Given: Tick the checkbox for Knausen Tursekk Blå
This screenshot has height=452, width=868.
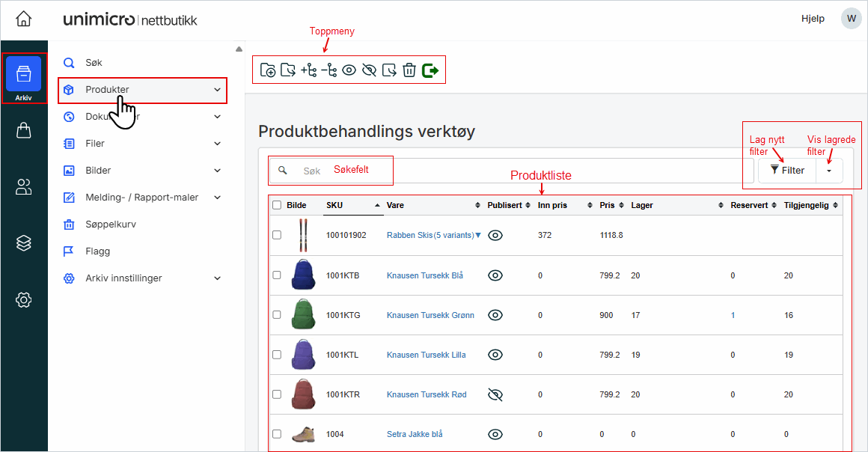Looking at the screenshot, I should point(277,275).
